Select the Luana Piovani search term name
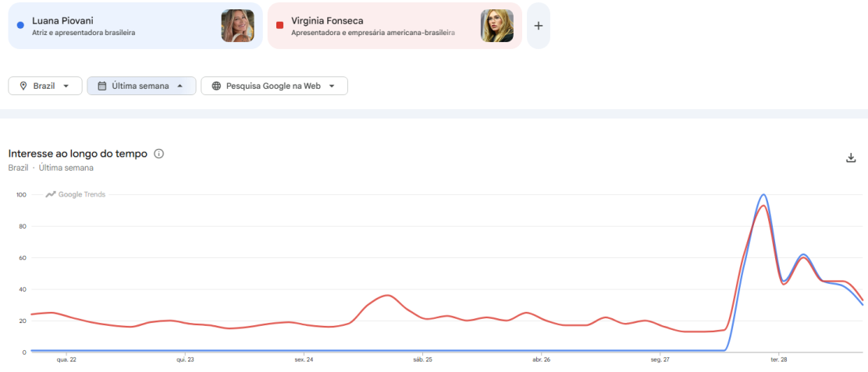This screenshot has height=372, width=868. [x=62, y=21]
